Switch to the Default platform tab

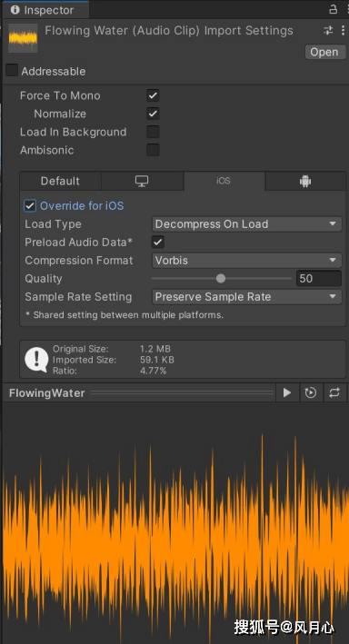[x=60, y=181]
